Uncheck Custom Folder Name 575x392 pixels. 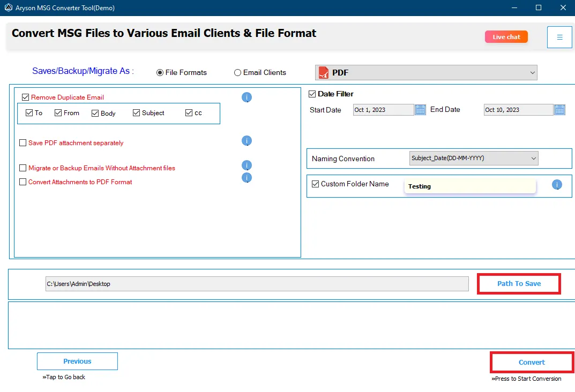(316, 184)
